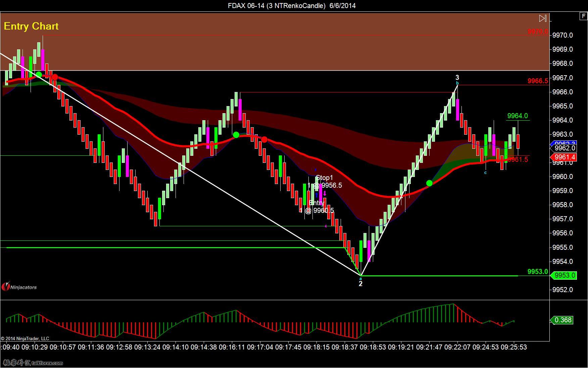Click the 0.368 indicator value marker
This screenshot has width=588, height=368.
(x=563, y=320)
